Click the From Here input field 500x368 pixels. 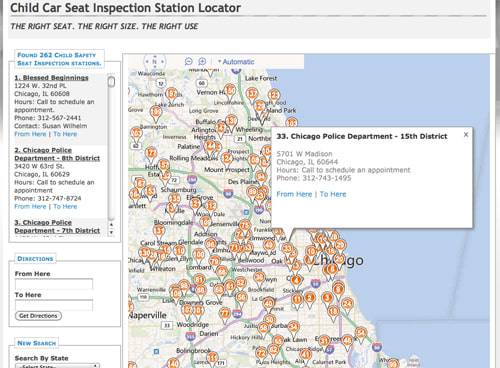point(54,284)
